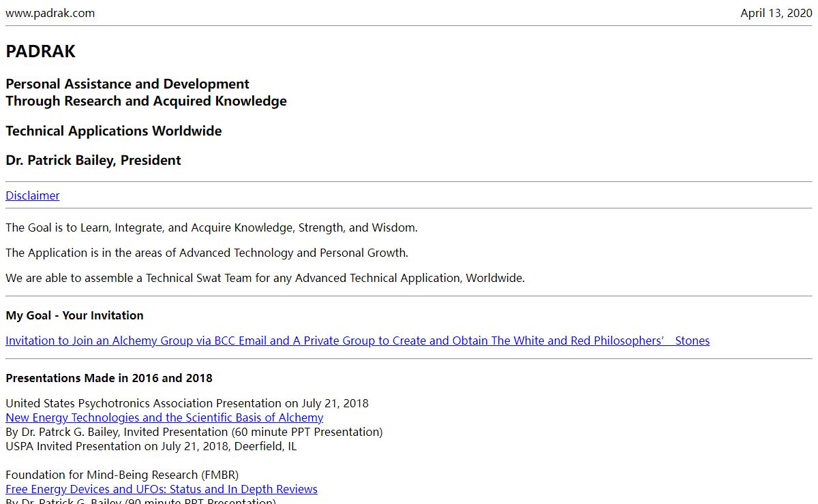Open Free Energy Devices and UFOs link
Viewport: 818px width, 504px height.
pyautogui.click(x=162, y=489)
